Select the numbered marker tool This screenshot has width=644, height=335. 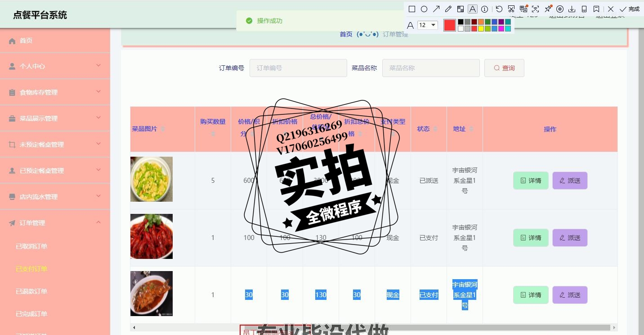pyautogui.click(x=485, y=9)
